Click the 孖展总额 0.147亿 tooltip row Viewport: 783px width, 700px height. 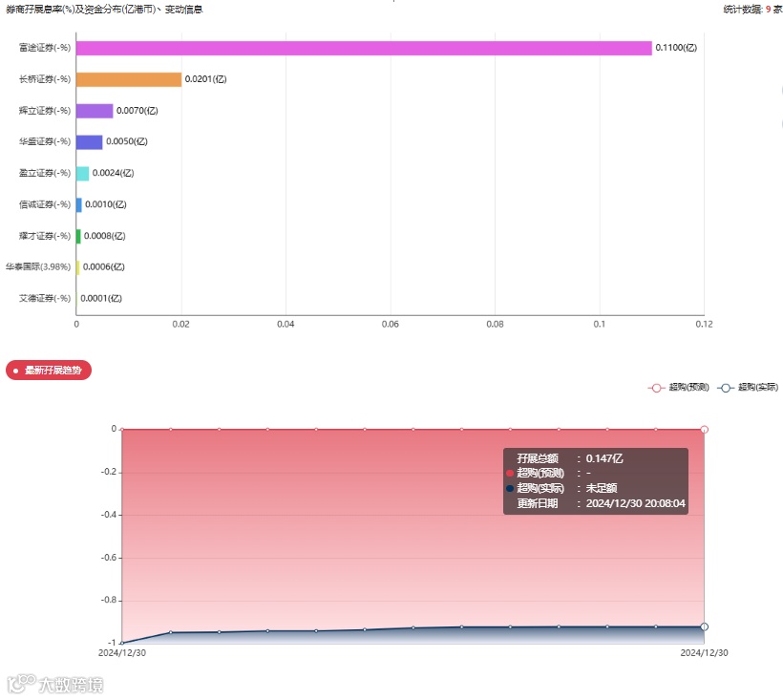click(570, 458)
